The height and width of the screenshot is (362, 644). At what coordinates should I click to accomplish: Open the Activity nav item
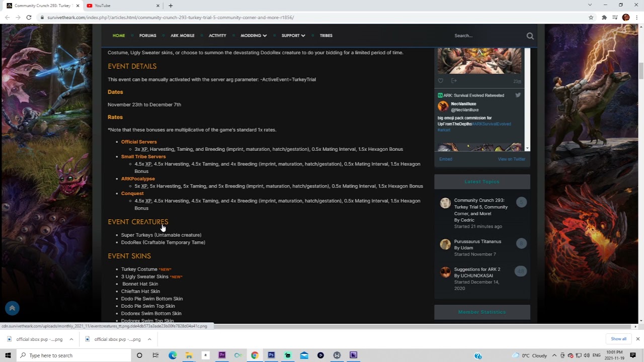pos(217,36)
